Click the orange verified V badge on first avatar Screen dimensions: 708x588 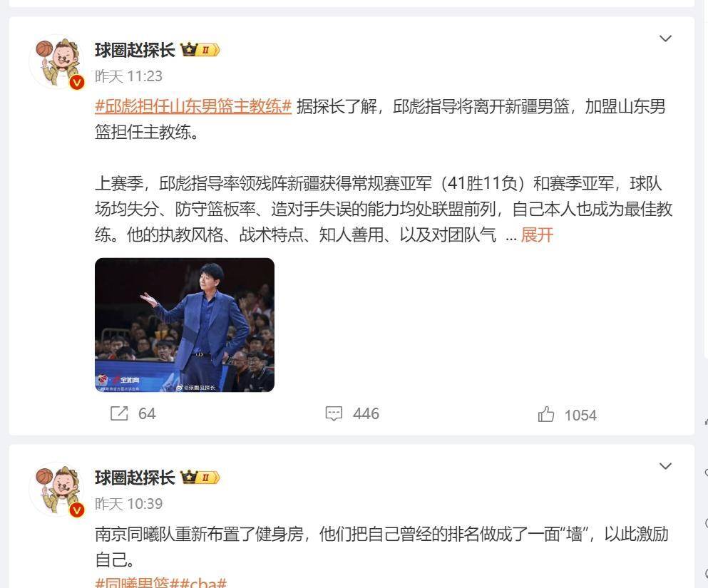point(77,83)
